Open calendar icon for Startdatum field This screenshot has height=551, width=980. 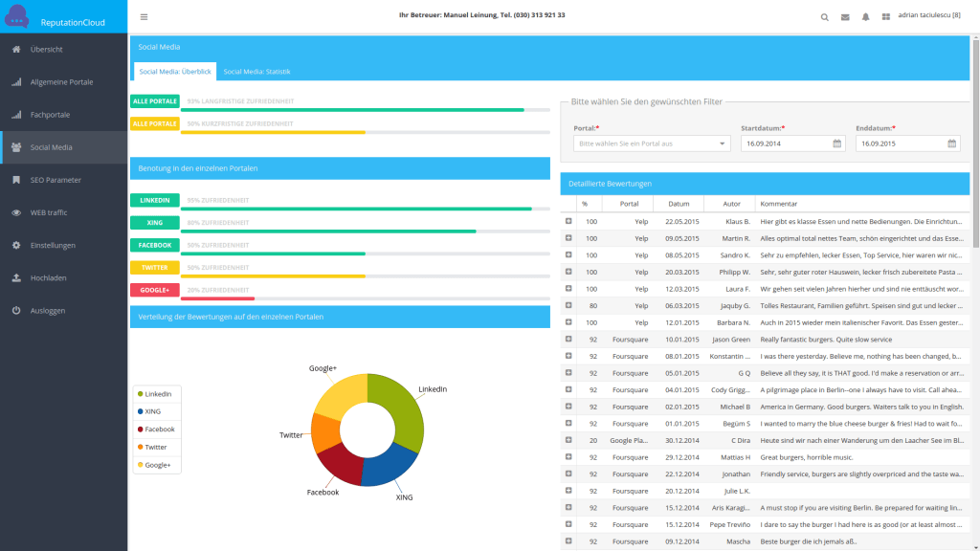pyautogui.click(x=836, y=143)
